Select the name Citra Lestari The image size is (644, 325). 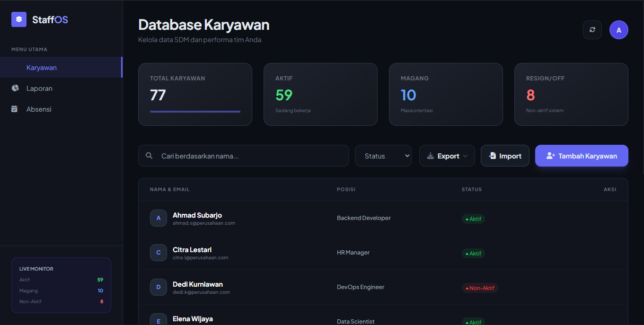[192, 250]
